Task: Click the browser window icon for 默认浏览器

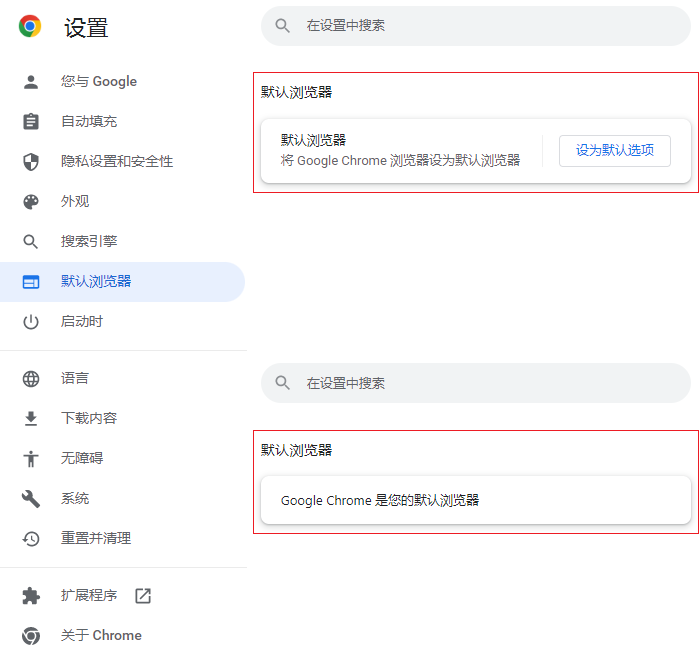Action: (31, 282)
